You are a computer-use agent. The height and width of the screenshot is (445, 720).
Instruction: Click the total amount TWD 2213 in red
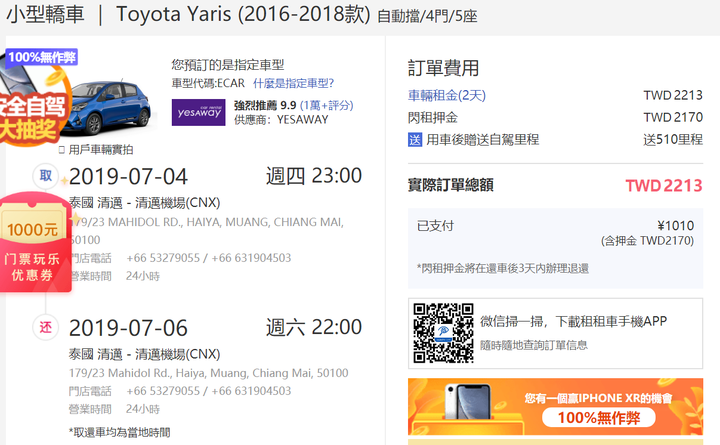(x=664, y=186)
